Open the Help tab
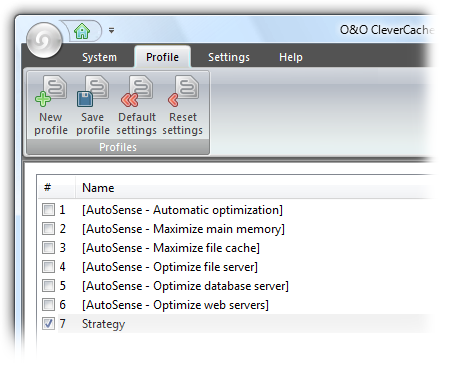 point(291,57)
